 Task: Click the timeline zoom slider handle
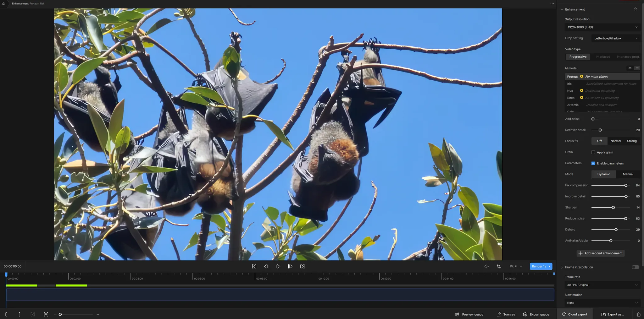[x=60, y=314]
